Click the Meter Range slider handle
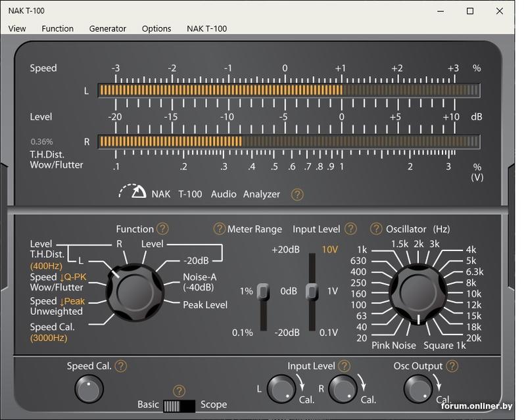 (263, 291)
